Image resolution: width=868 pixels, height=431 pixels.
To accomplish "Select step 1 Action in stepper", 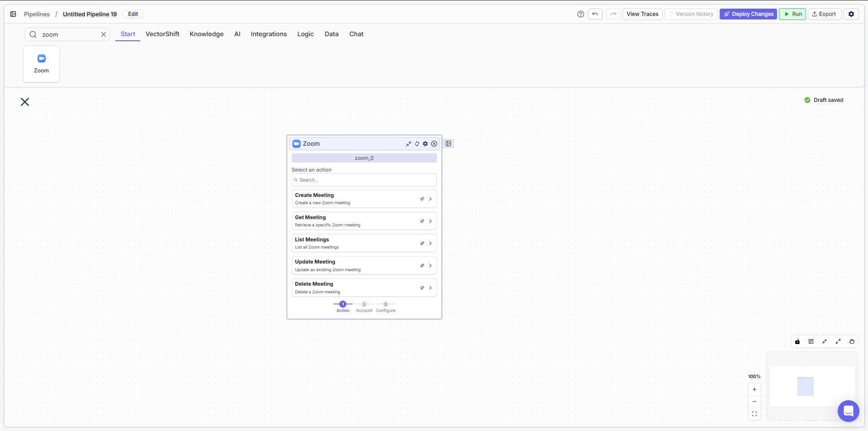I will click(x=343, y=307).
